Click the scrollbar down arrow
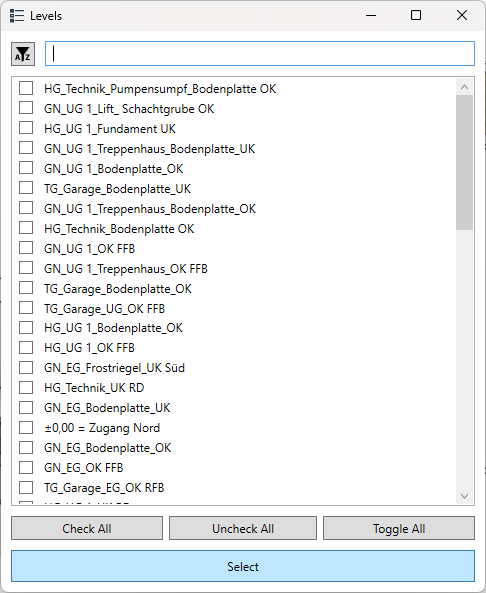This screenshot has height=593, width=486. click(x=464, y=496)
